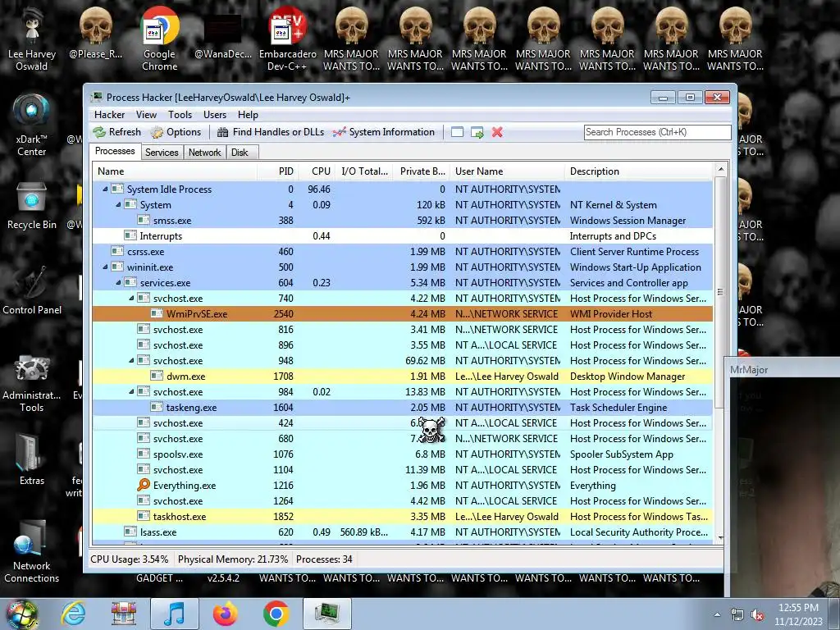Select the taskhost.exe process row

click(402, 517)
